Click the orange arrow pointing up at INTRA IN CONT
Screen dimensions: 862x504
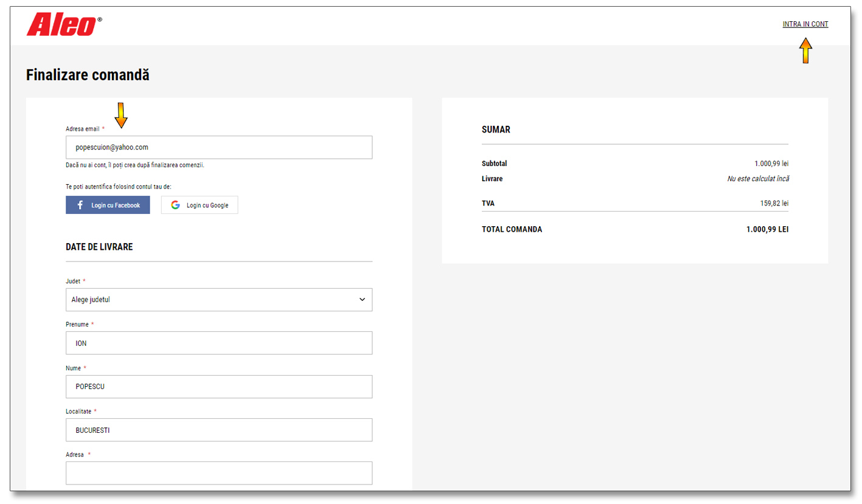coord(805,51)
